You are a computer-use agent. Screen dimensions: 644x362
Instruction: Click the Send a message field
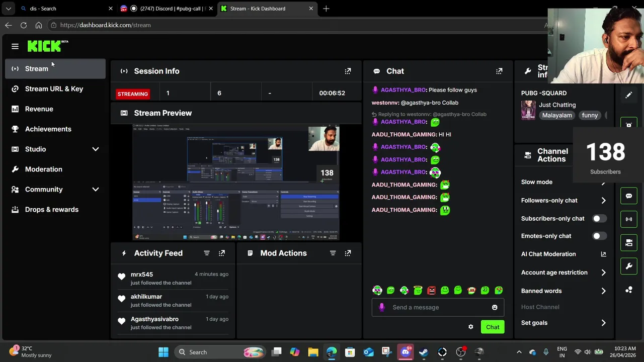[438, 307]
